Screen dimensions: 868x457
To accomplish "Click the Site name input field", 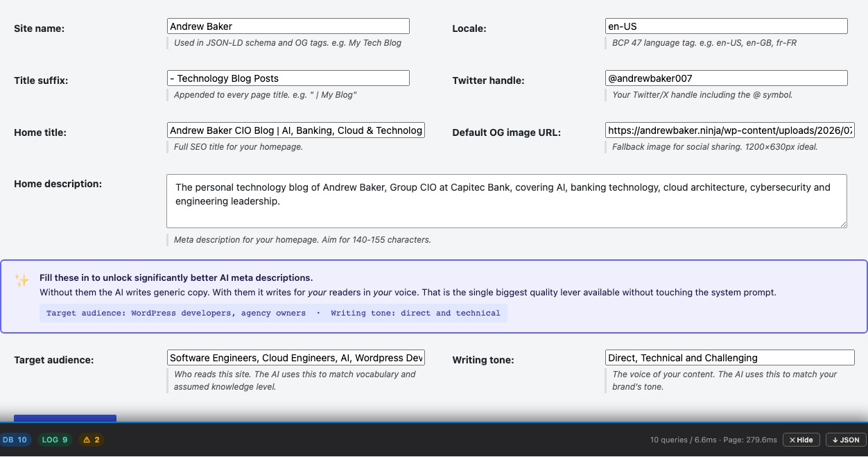I will [288, 26].
